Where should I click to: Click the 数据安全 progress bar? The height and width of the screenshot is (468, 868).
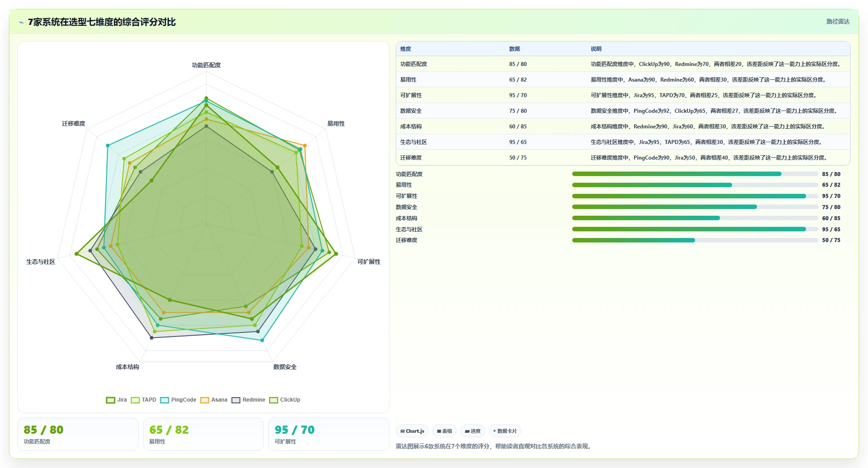[695, 207]
